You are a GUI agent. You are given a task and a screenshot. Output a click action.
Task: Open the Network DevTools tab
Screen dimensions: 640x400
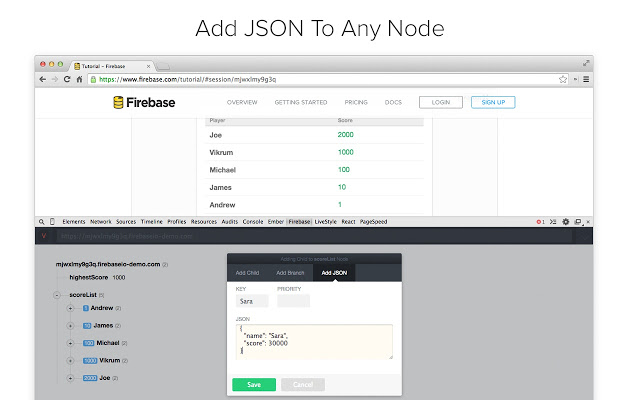(x=101, y=222)
